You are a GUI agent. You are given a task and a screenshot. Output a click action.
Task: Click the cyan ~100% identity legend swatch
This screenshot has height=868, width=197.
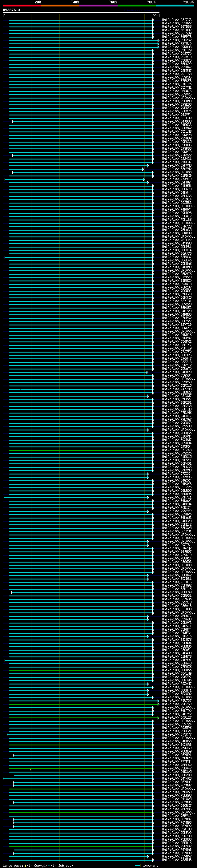pos(175,6)
